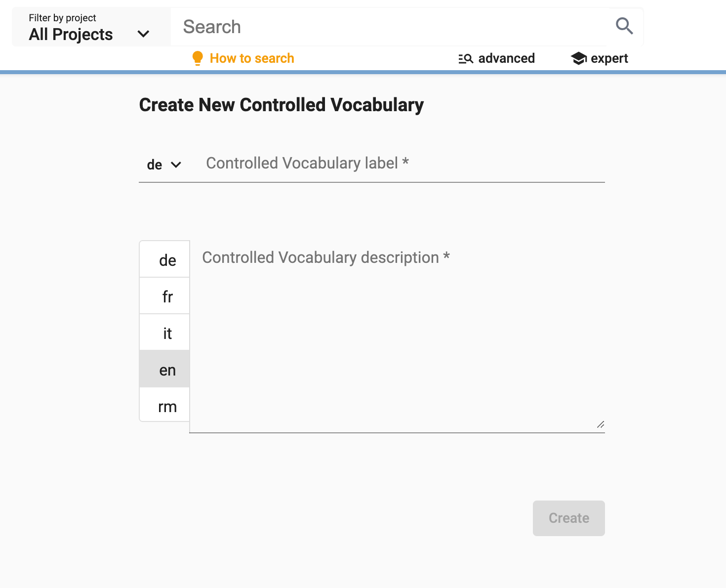The height and width of the screenshot is (588, 726).
Task: Click the advanced search filter-lines icon
Action: (x=465, y=58)
